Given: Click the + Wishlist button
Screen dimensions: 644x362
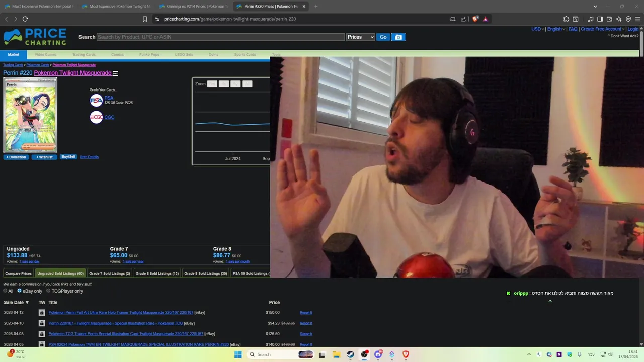Looking at the screenshot, I should [x=44, y=157].
